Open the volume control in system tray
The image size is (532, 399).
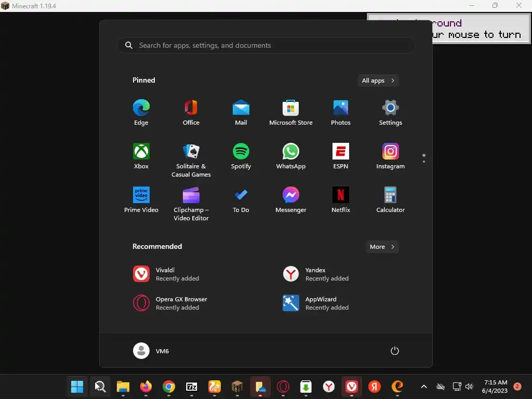point(469,387)
